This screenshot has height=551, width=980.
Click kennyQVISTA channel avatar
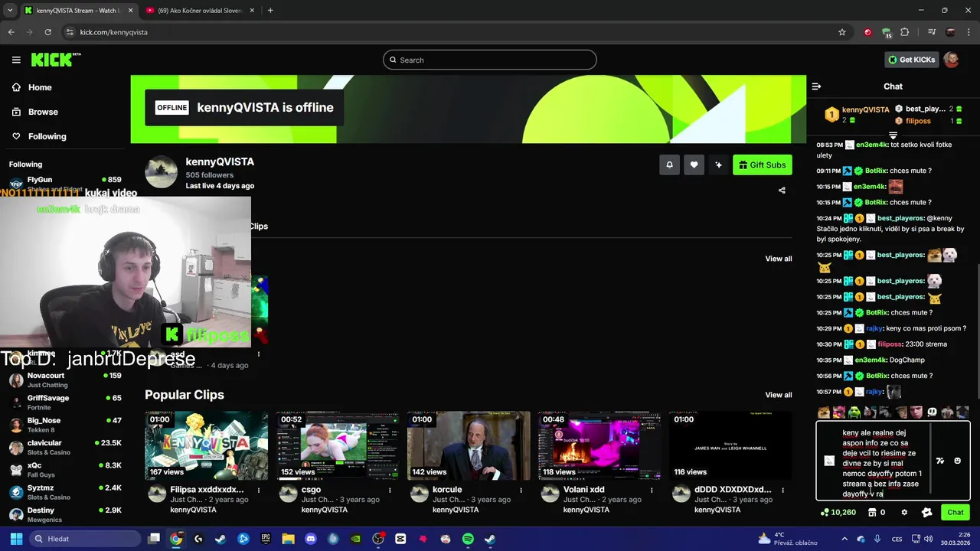[162, 172]
